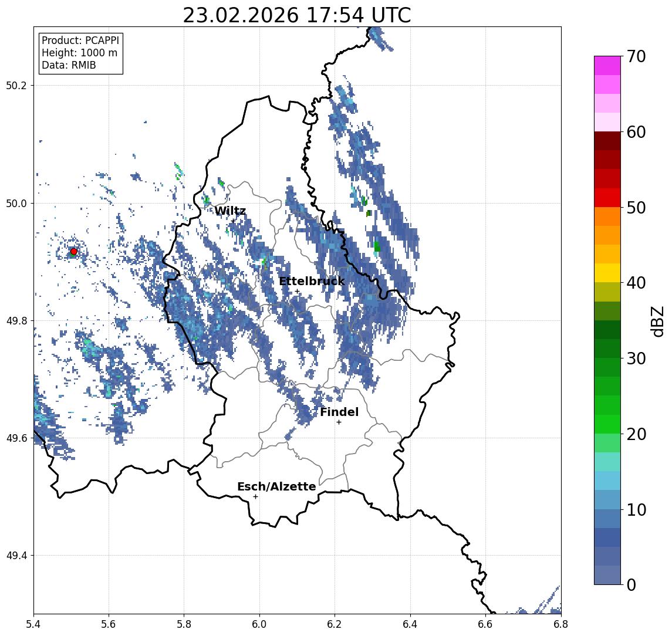The image size is (672, 636).
Task: Click the longitude label 5.4
Action: [33, 624]
